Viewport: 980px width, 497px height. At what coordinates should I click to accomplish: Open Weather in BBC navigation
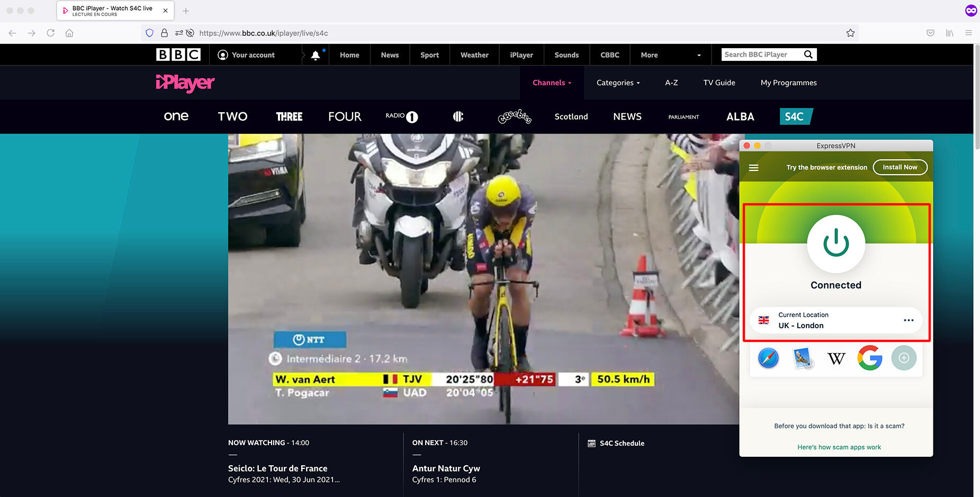tap(474, 55)
